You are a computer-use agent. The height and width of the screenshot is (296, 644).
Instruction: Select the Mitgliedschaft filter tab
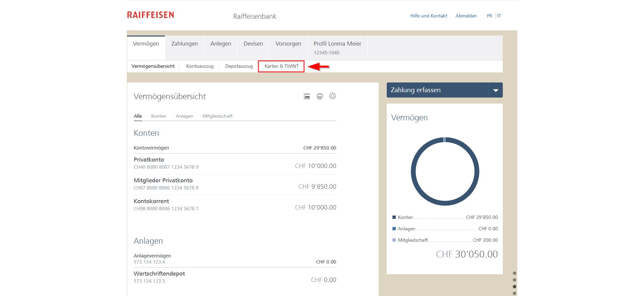[217, 116]
